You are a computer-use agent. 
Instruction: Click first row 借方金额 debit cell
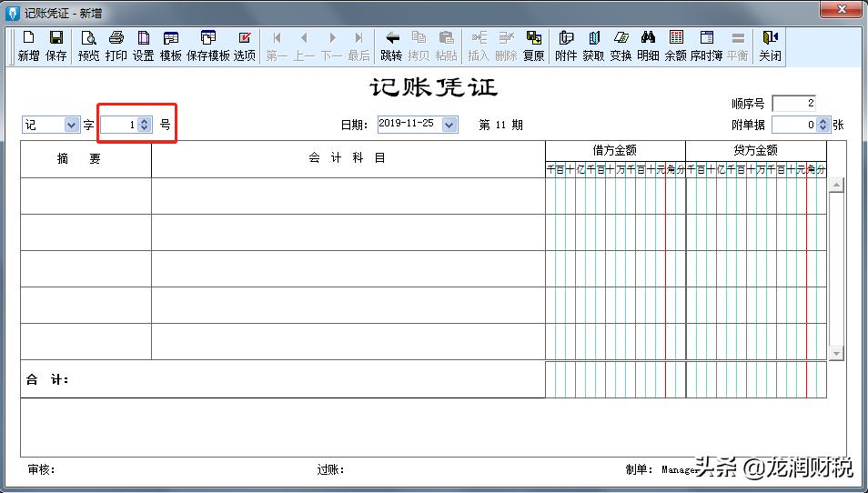[616, 196]
